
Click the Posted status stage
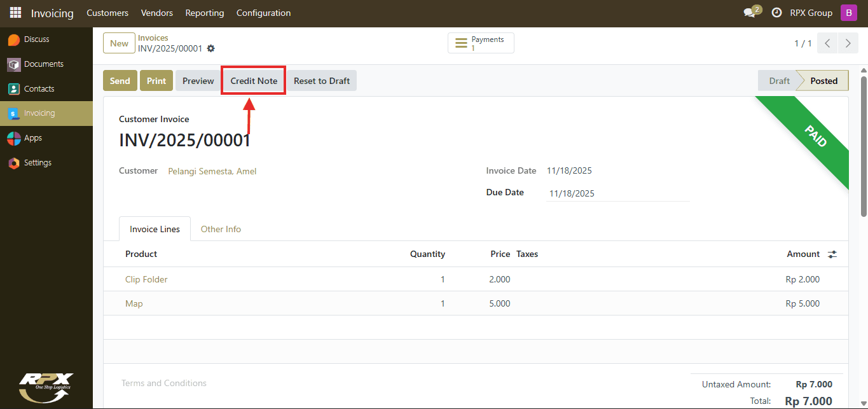click(x=823, y=81)
